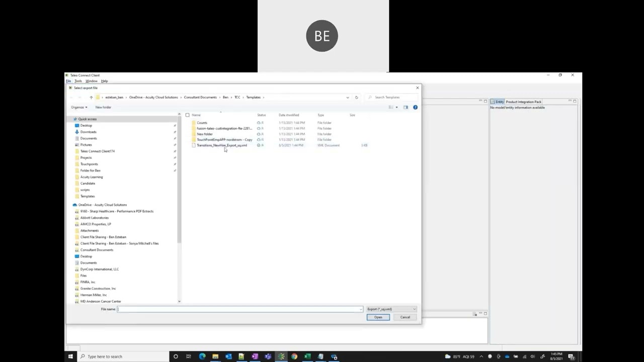
Task: Open the notification center icon
Action: (x=572, y=356)
